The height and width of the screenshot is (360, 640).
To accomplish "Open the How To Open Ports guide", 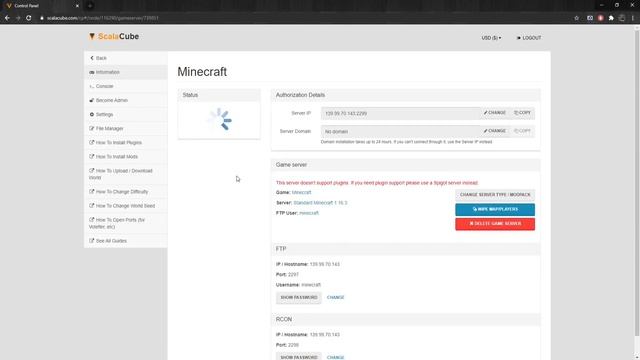I will click(126, 223).
